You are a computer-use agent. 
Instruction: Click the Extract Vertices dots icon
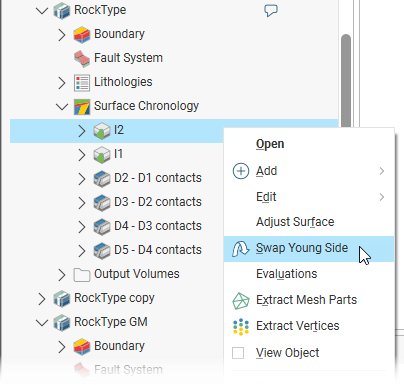pyautogui.click(x=241, y=326)
